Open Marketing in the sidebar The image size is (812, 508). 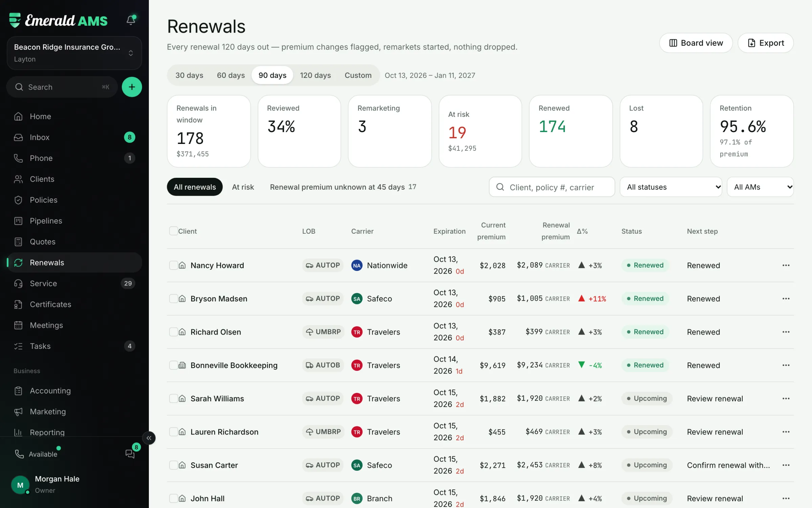(74, 411)
